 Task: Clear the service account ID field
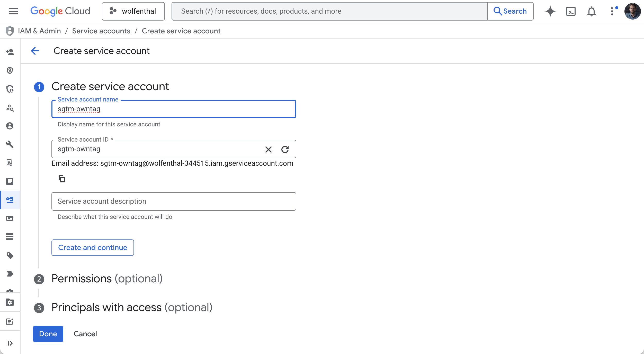tap(268, 149)
